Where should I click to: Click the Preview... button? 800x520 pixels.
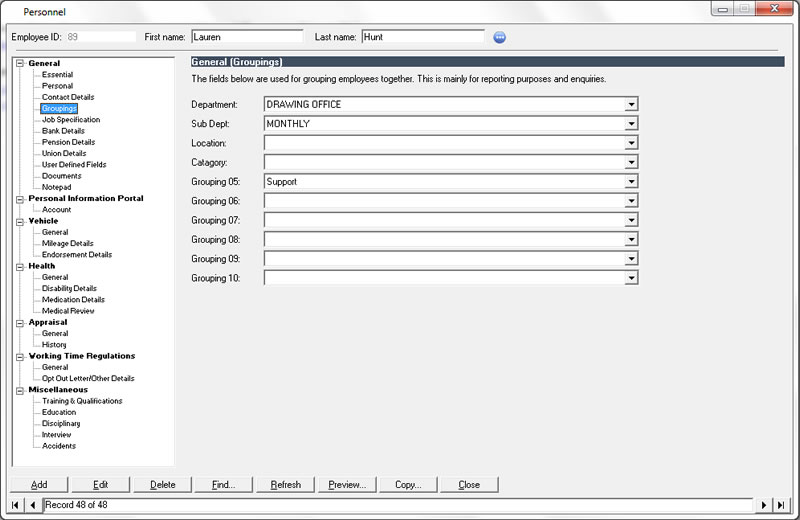[x=347, y=485]
